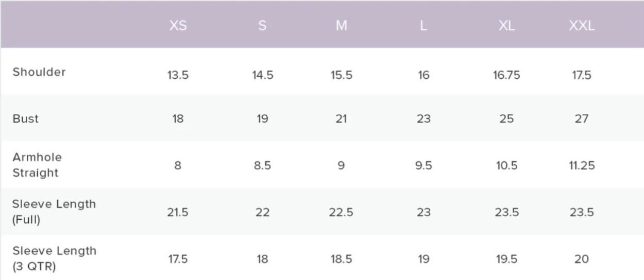Click the 13.5 Shoulder value for XS
This screenshot has width=644, height=280.
point(178,76)
